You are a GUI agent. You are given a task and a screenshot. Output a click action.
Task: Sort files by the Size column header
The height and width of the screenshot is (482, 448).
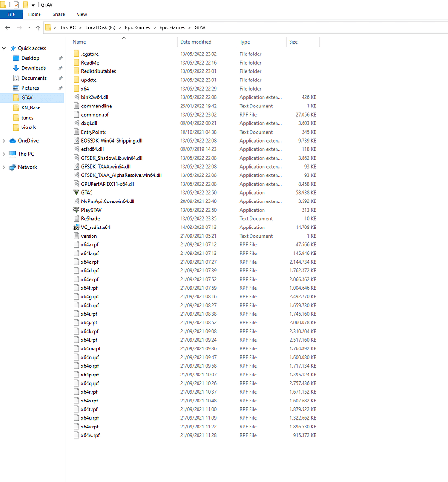click(x=292, y=42)
